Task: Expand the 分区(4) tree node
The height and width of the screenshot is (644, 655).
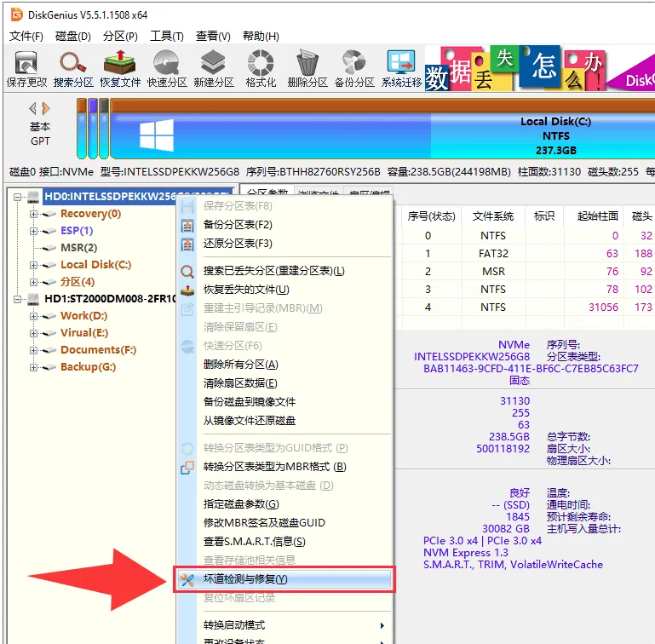Action: tap(33, 282)
